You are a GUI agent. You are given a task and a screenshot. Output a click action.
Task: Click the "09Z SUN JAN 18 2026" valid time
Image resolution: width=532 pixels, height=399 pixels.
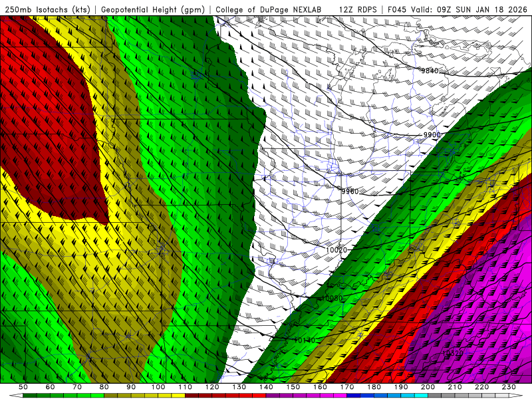482,9
